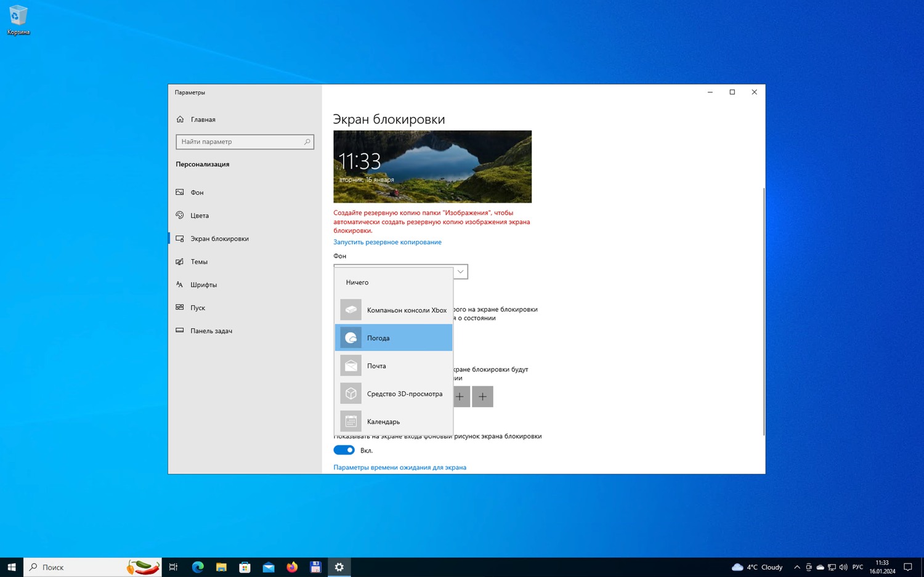Choose the Calendar (Календарь) app icon

pos(351,421)
